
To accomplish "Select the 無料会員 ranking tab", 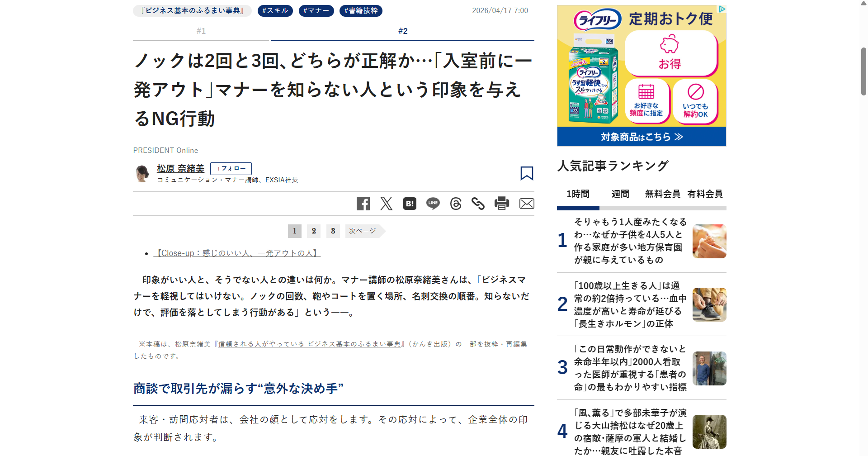I will point(662,194).
